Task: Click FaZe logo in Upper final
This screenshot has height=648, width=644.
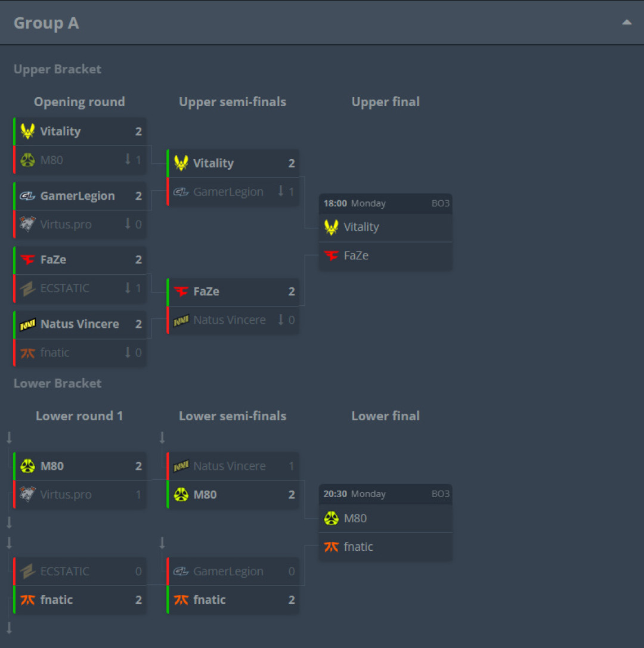Action: pyautogui.click(x=332, y=255)
